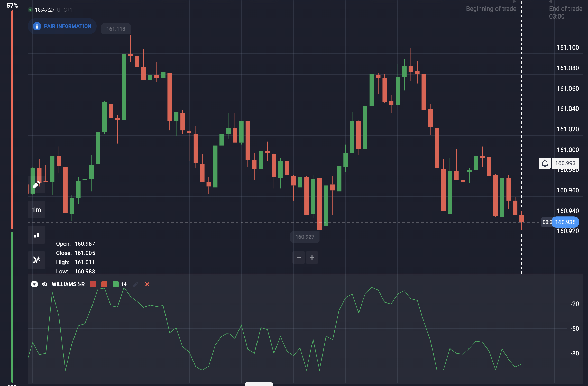This screenshot has width=588, height=386.
Task: Click the Pair Information info icon
Action: (37, 26)
